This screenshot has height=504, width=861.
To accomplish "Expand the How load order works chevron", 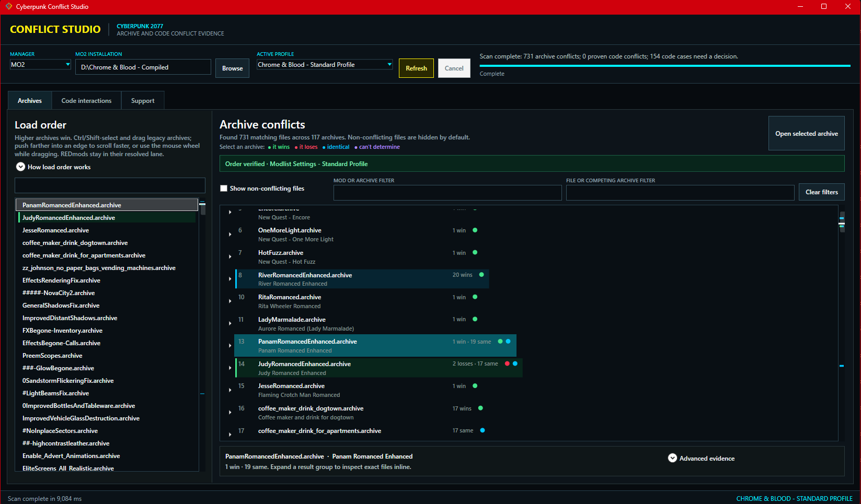I will pos(20,167).
